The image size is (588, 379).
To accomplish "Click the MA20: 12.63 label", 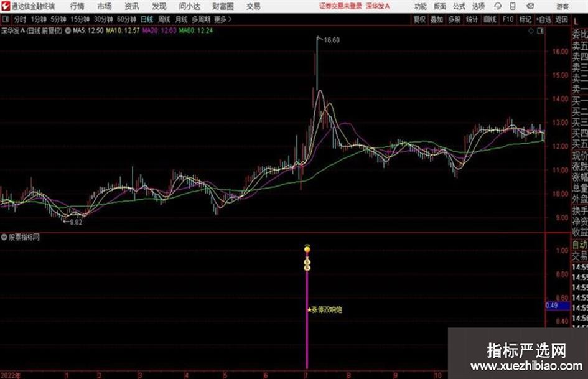I will 159,30.
